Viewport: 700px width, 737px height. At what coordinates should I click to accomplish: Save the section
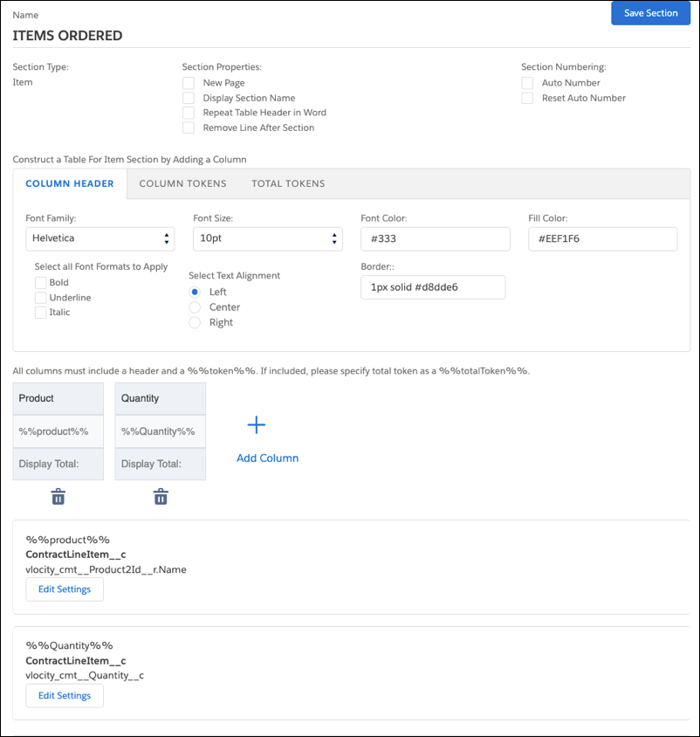click(650, 13)
